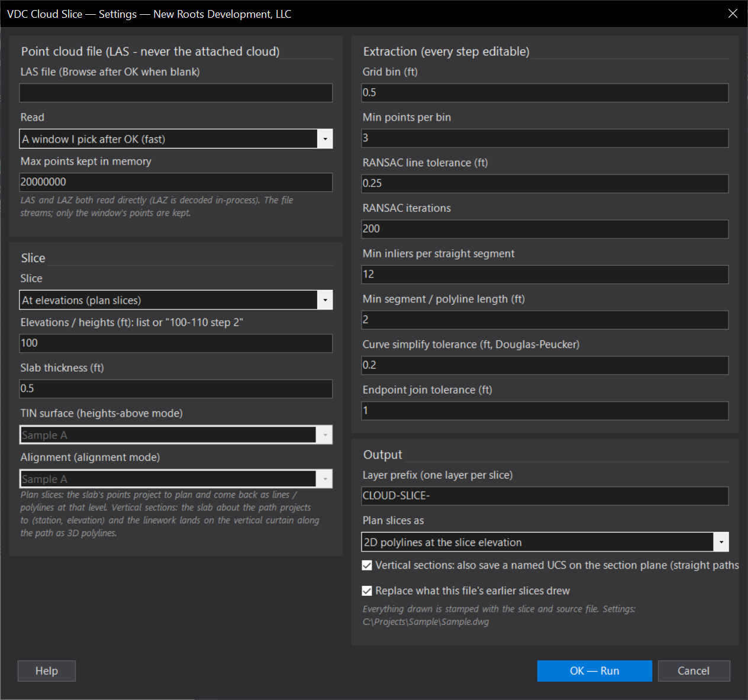Click the RANSAC iterations field
748x700 pixels.
[545, 229]
